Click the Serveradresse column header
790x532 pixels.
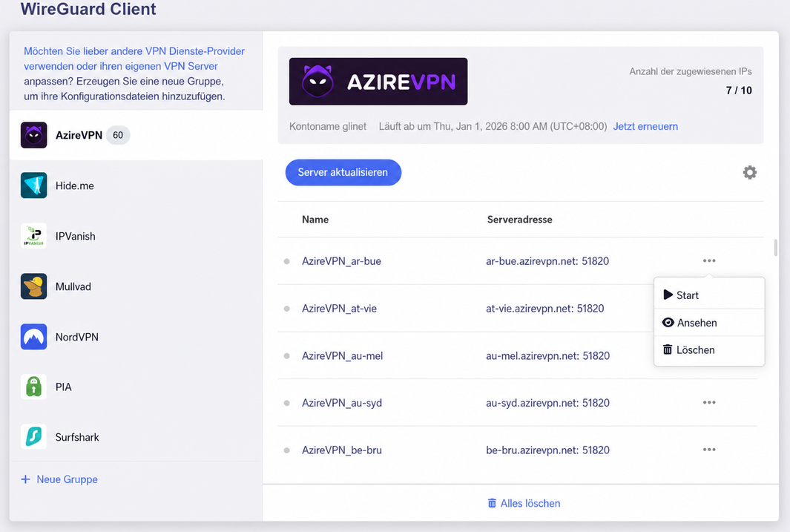pyautogui.click(x=519, y=219)
